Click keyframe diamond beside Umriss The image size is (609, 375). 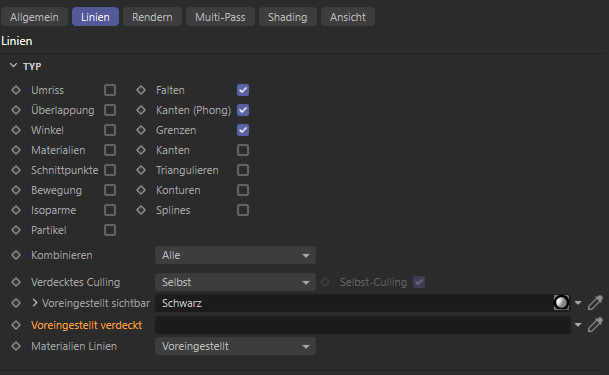coord(16,90)
